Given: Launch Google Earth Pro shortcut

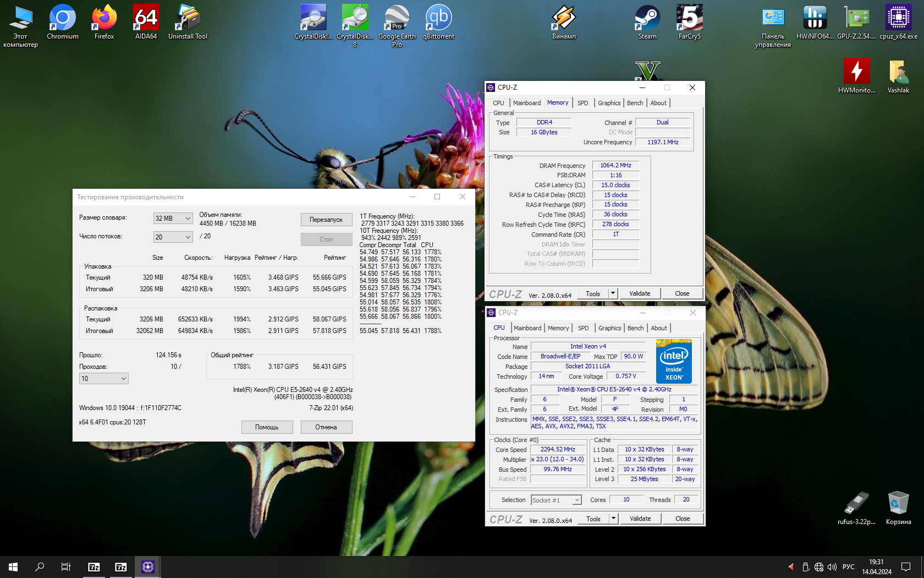Looking at the screenshot, I should (x=397, y=26).
